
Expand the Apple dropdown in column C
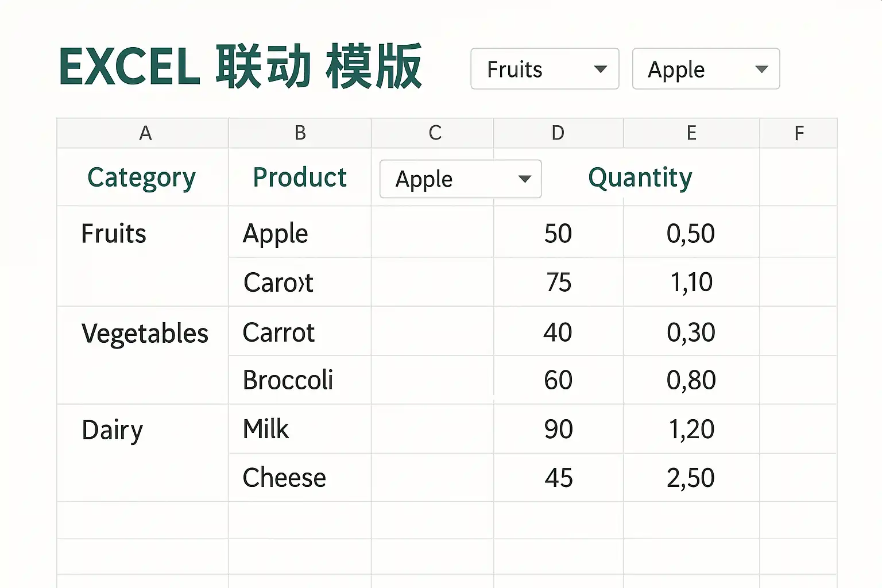tap(524, 179)
